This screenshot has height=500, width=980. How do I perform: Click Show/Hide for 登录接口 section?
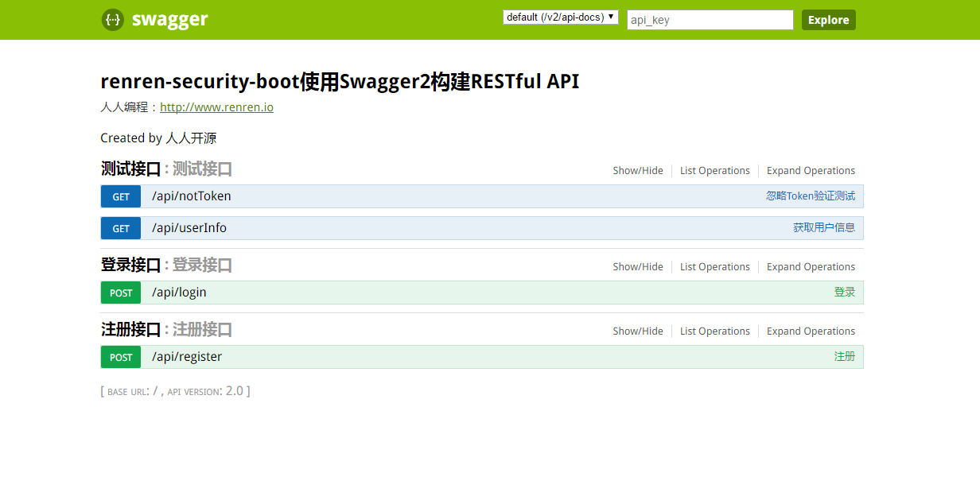coord(638,267)
